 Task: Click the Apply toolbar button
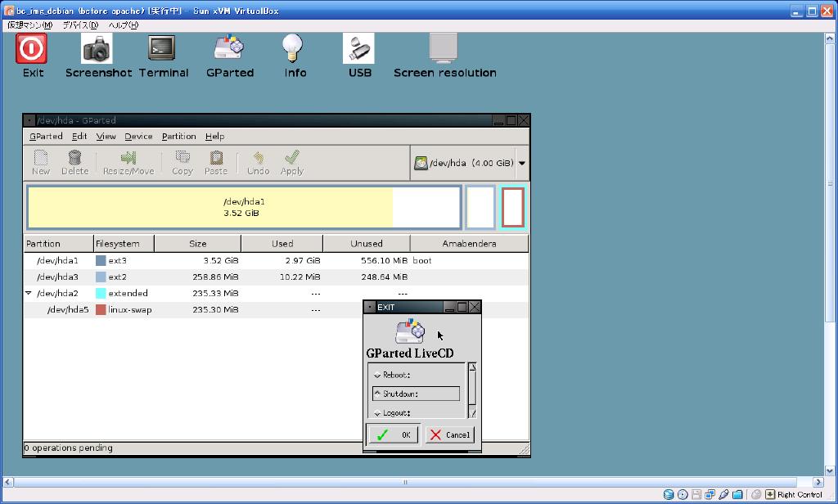pyautogui.click(x=292, y=163)
